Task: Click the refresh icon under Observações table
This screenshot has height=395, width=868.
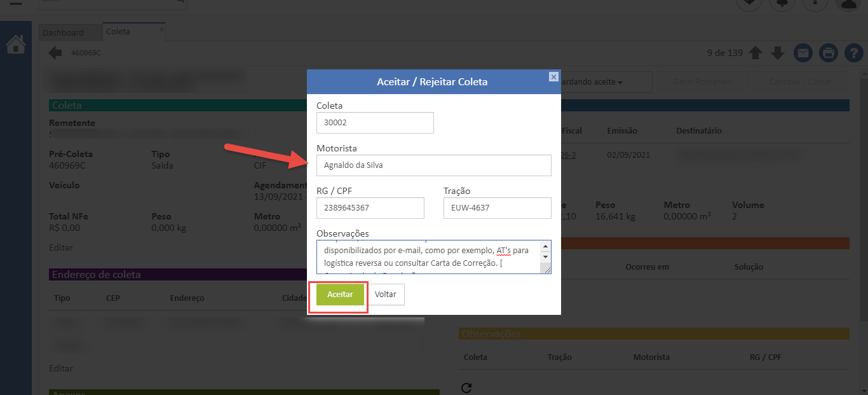Action: [465, 387]
